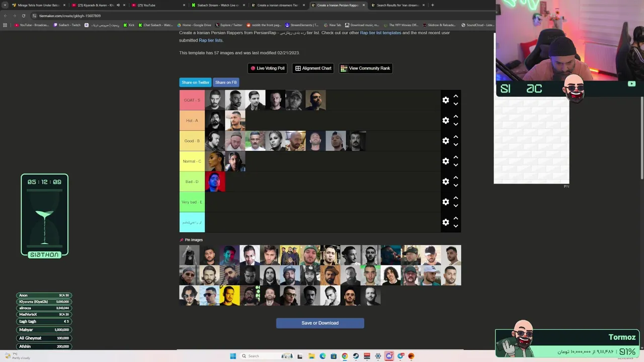Click the yellow Normal - C tier label
The width and height of the screenshot is (644, 362).
click(x=192, y=161)
